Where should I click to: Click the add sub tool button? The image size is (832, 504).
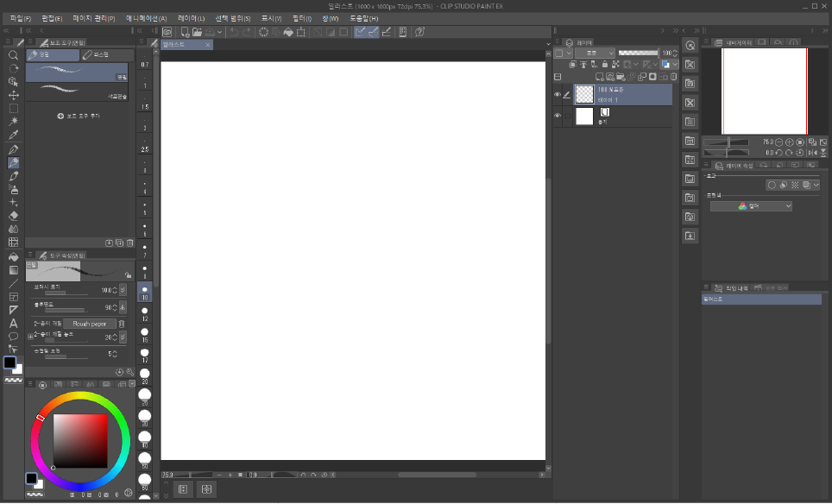pyautogui.click(x=79, y=117)
